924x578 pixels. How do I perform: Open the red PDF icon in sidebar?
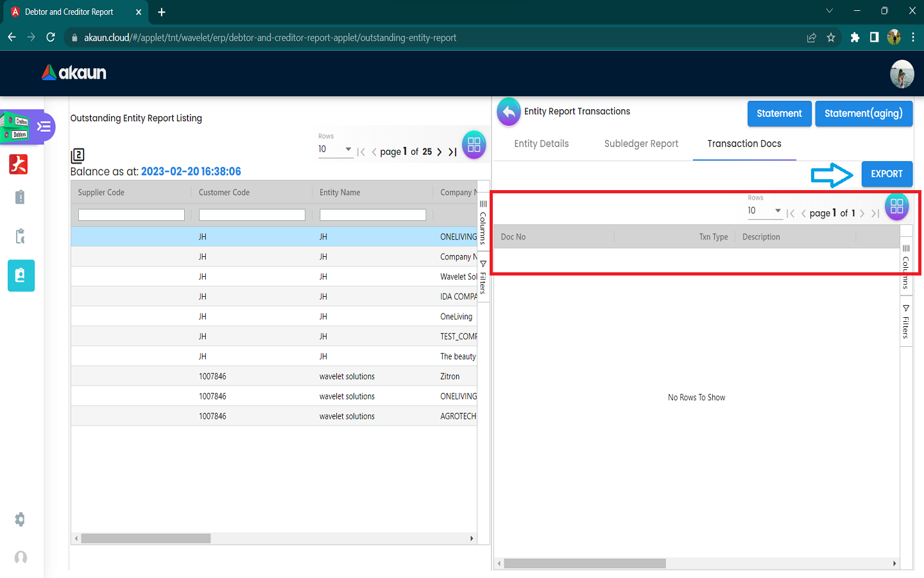[19, 164]
